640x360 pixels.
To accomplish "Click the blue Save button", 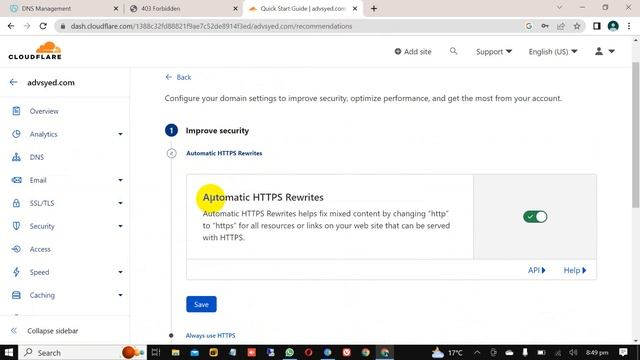I will [201, 304].
